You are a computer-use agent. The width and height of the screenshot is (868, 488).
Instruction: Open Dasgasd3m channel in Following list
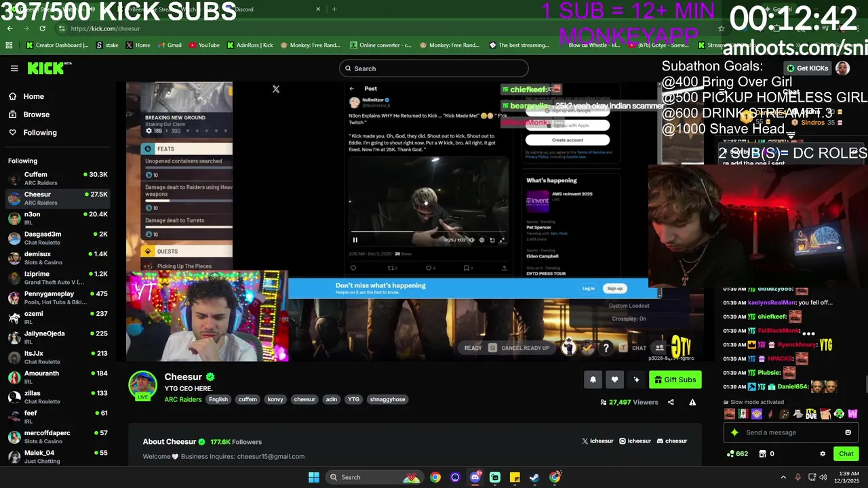coord(58,239)
